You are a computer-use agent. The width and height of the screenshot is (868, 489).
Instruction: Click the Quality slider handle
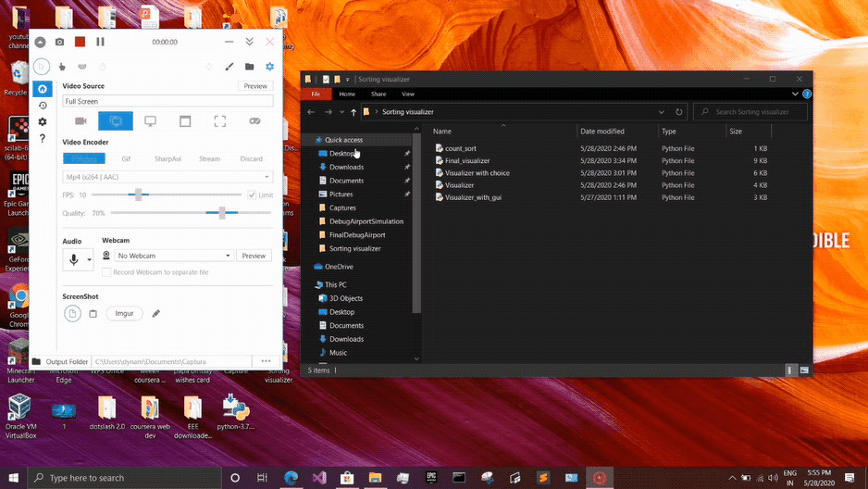(x=222, y=213)
